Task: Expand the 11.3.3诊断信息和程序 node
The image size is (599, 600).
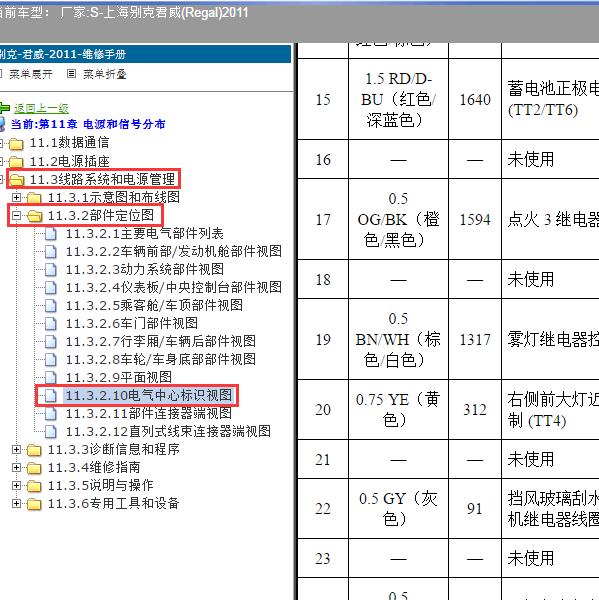Action: tap(16, 449)
